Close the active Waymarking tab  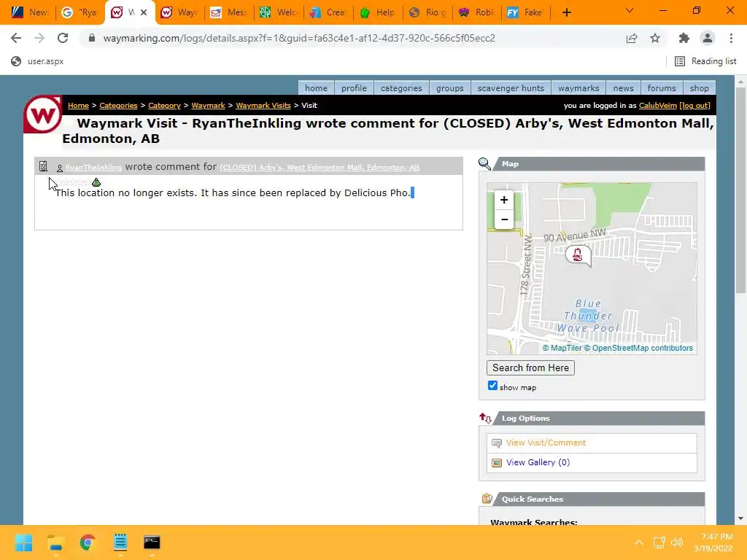pos(144,12)
